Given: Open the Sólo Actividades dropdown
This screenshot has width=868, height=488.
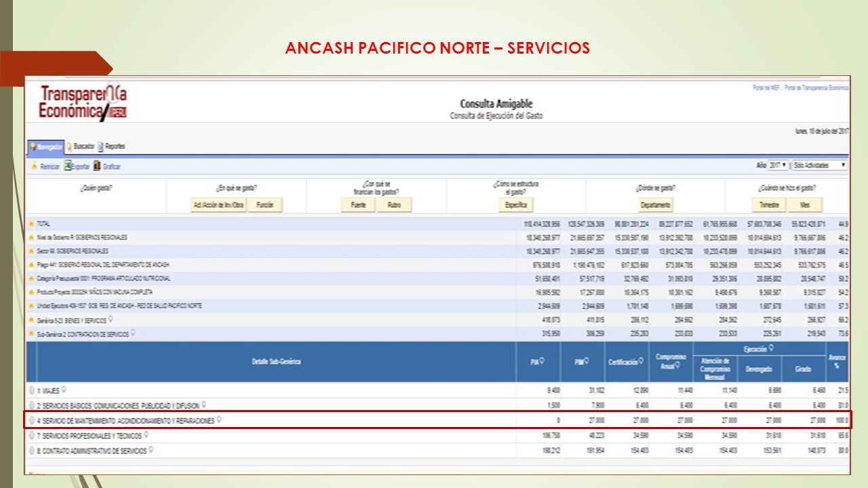Looking at the screenshot, I should click(x=820, y=165).
